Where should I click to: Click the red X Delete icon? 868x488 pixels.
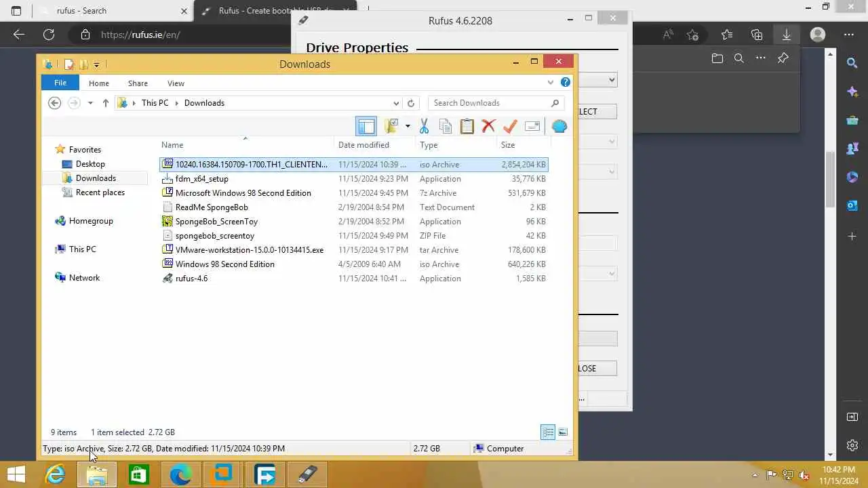click(x=488, y=126)
